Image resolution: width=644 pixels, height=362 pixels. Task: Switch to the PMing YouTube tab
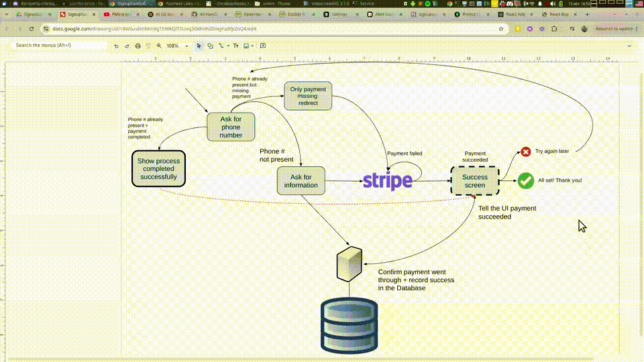pyautogui.click(x=120, y=14)
